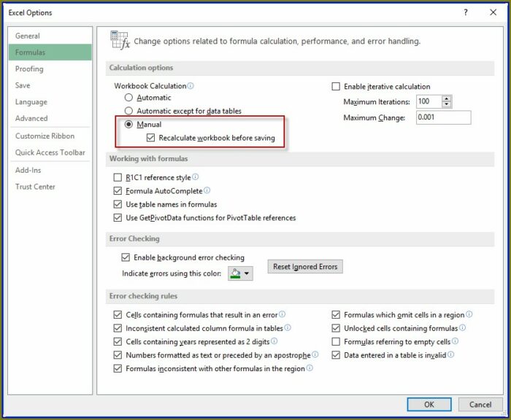
Task: Toggle 'Cells containing formulas that result in an error'
Action: (118, 315)
